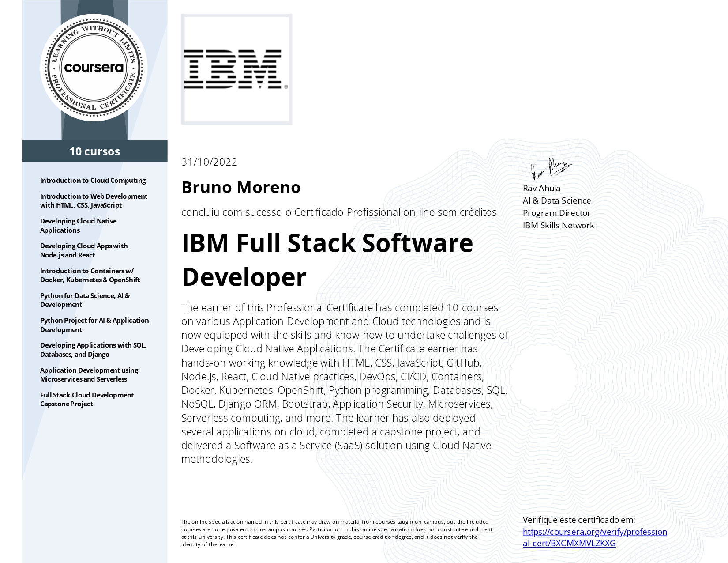Click the IBM logo image
The height and width of the screenshot is (563, 728).
236,69
